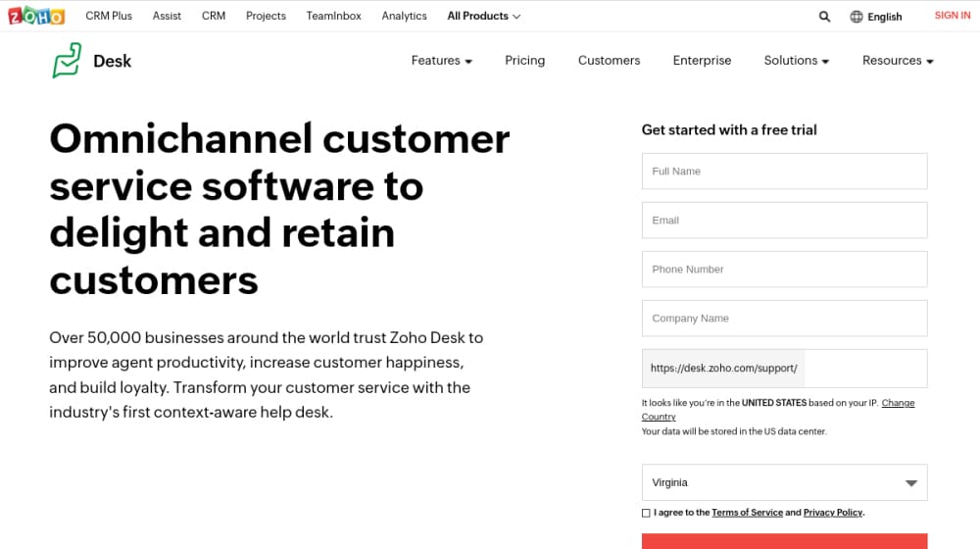Expand the All Products dropdown
Image resolution: width=980 pixels, height=549 pixels.
click(x=484, y=16)
